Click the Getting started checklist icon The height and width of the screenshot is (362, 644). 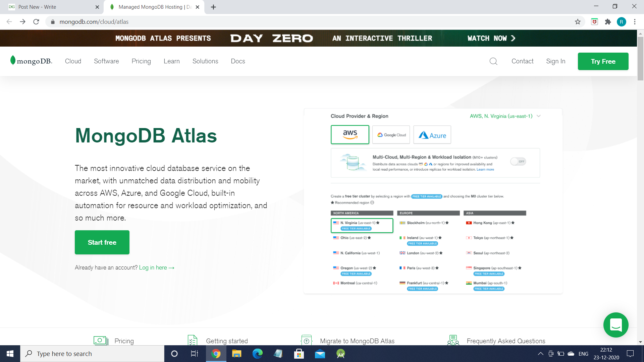193,340
